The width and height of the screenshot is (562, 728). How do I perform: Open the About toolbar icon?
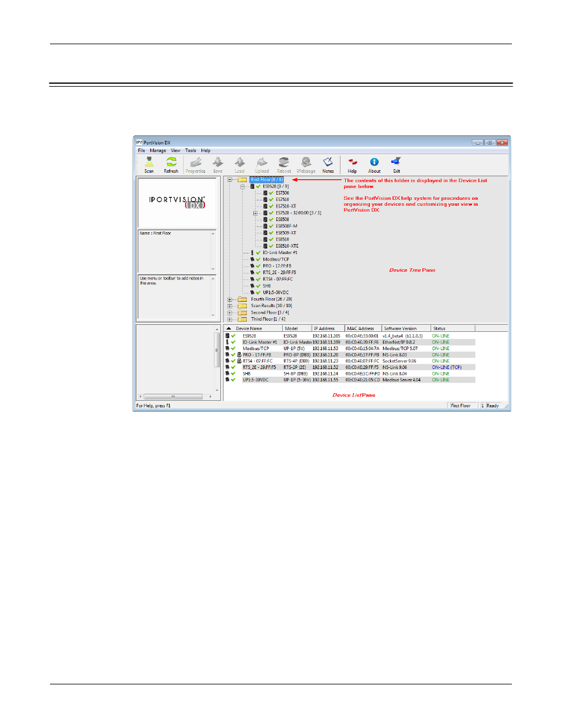[374, 165]
